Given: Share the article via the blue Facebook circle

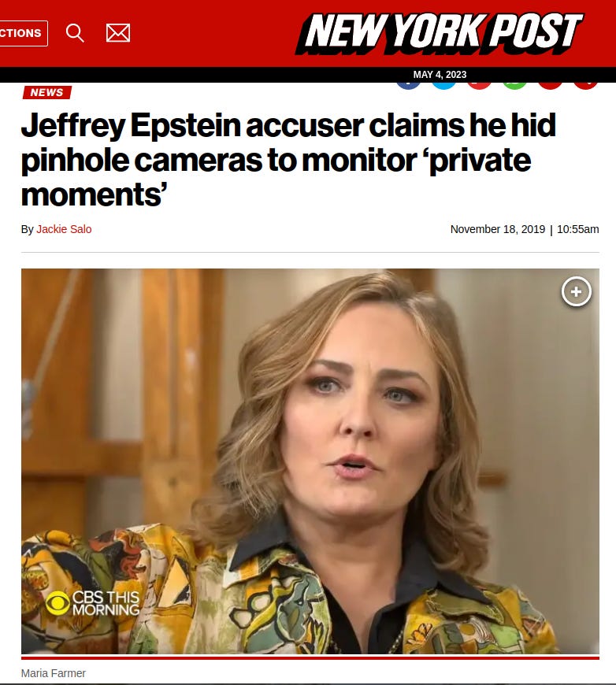Looking at the screenshot, I should (x=409, y=86).
